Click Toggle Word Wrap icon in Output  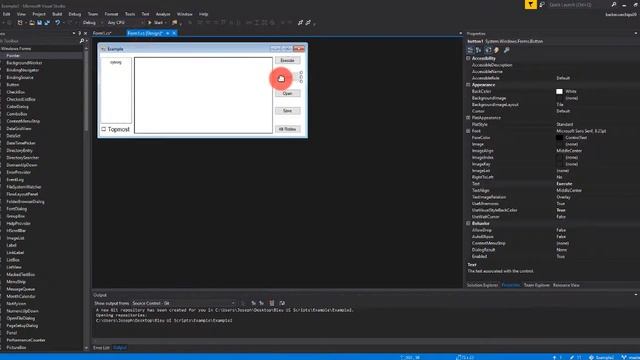click(282, 303)
